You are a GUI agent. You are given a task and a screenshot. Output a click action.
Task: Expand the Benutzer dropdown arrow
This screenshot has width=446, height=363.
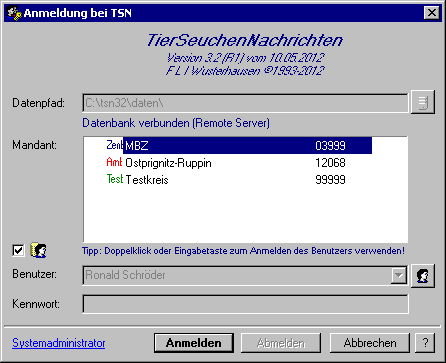(x=399, y=275)
